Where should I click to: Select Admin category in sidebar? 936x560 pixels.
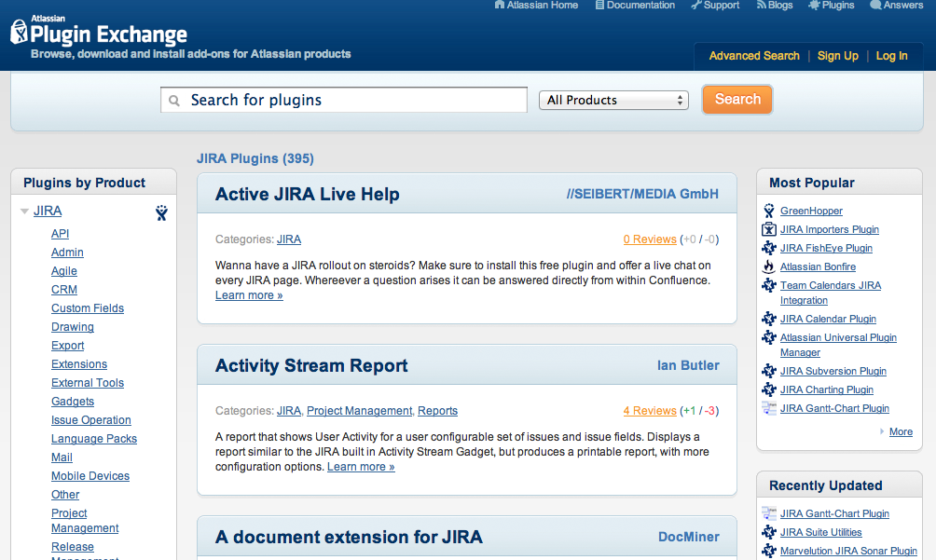tap(67, 253)
